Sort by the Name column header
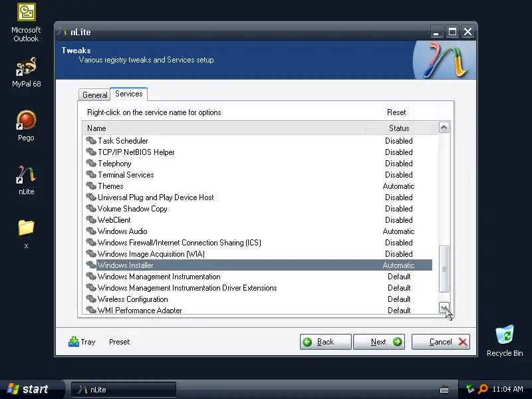Screen dimensions: 532x399 coord(224,128)
